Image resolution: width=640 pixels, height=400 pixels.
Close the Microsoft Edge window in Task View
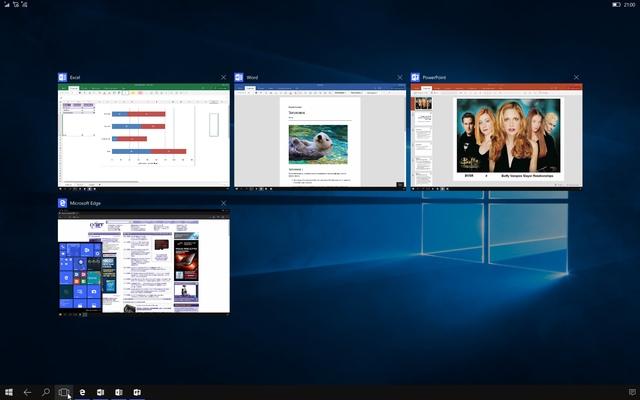coord(223,203)
